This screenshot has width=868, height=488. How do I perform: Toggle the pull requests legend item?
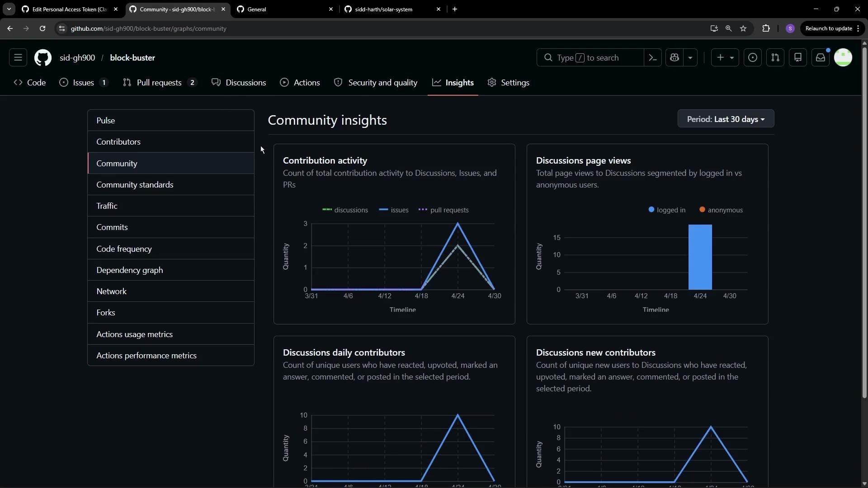[x=443, y=210]
